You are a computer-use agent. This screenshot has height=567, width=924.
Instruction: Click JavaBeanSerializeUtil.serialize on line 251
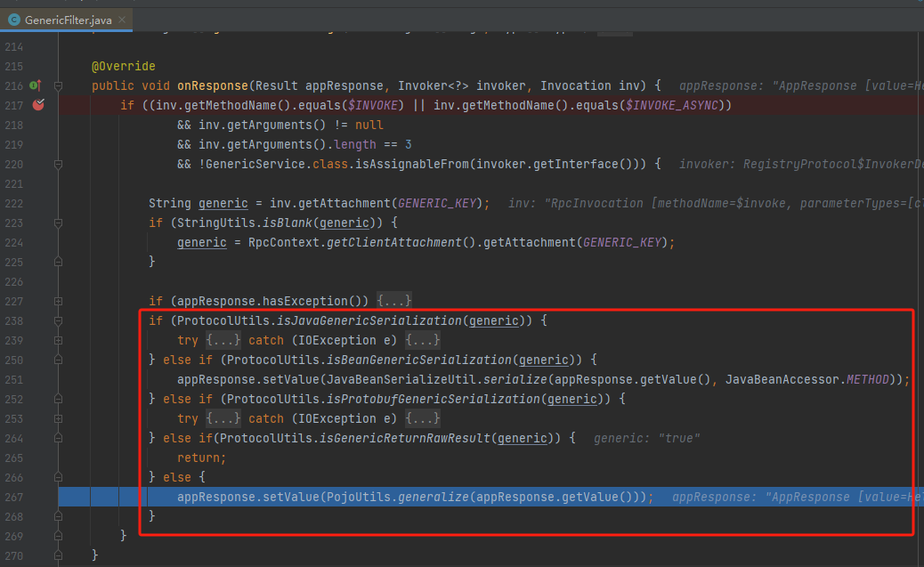coord(437,379)
